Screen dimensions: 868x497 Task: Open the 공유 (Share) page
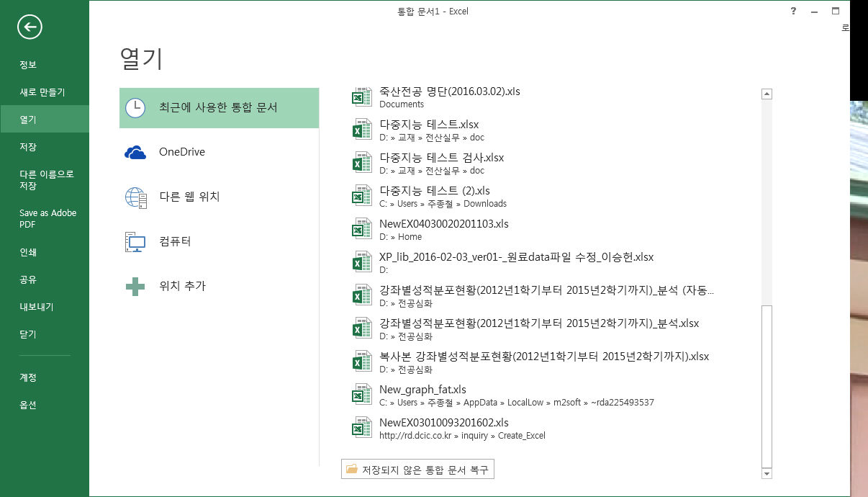(x=45, y=279)
